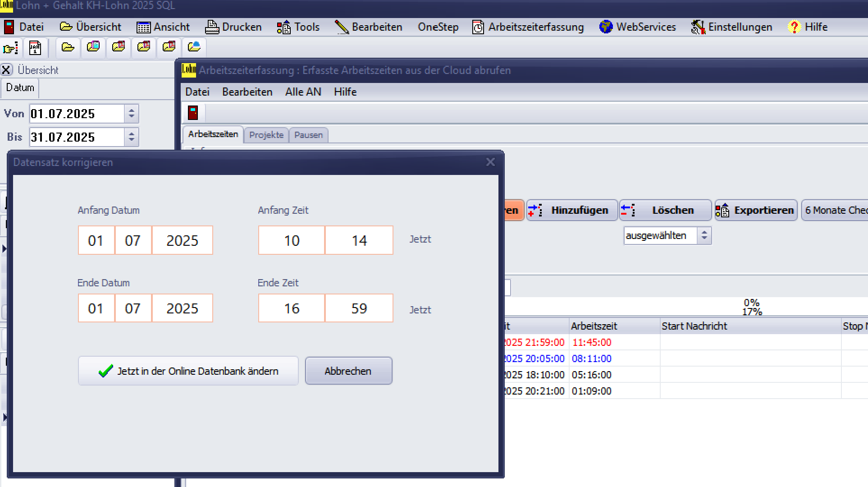Click the Ende Datum year field
Viewport: 868px width, 487px height.
point(183,308)
